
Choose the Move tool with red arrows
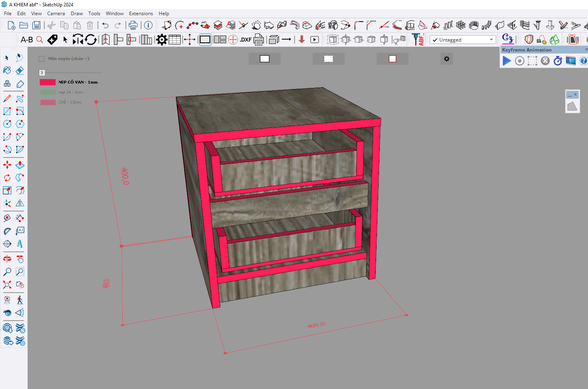(7, 165)
